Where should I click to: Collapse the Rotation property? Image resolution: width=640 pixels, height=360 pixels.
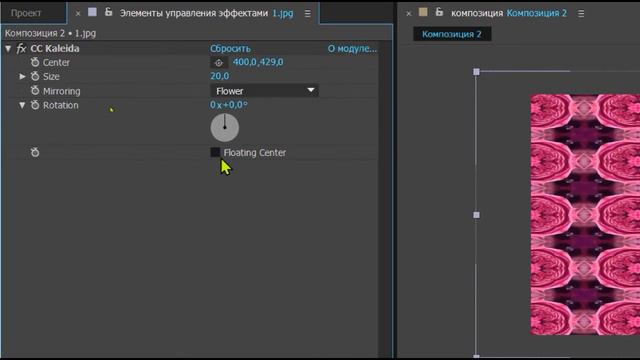[x=22, y=105]
